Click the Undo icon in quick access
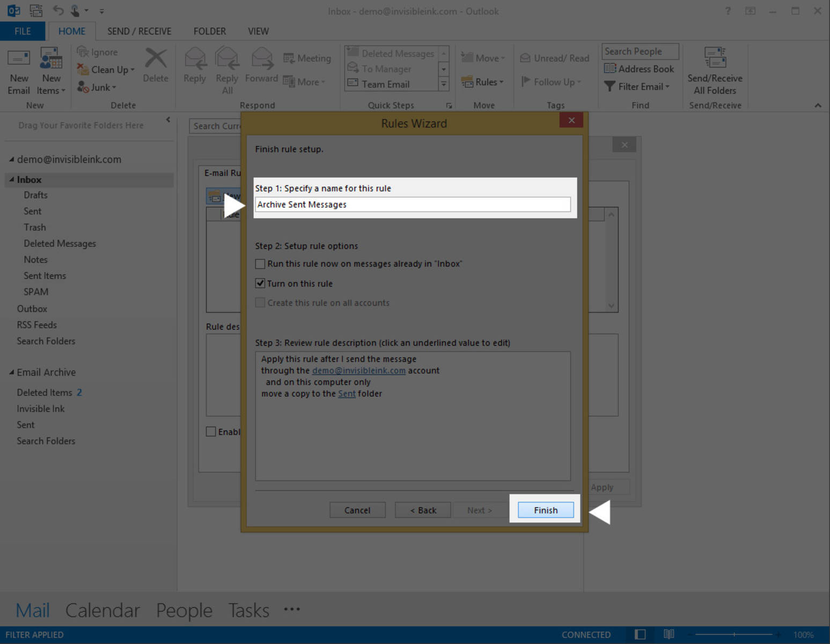This screenshot has height=644, width=830. click(58, 10)
